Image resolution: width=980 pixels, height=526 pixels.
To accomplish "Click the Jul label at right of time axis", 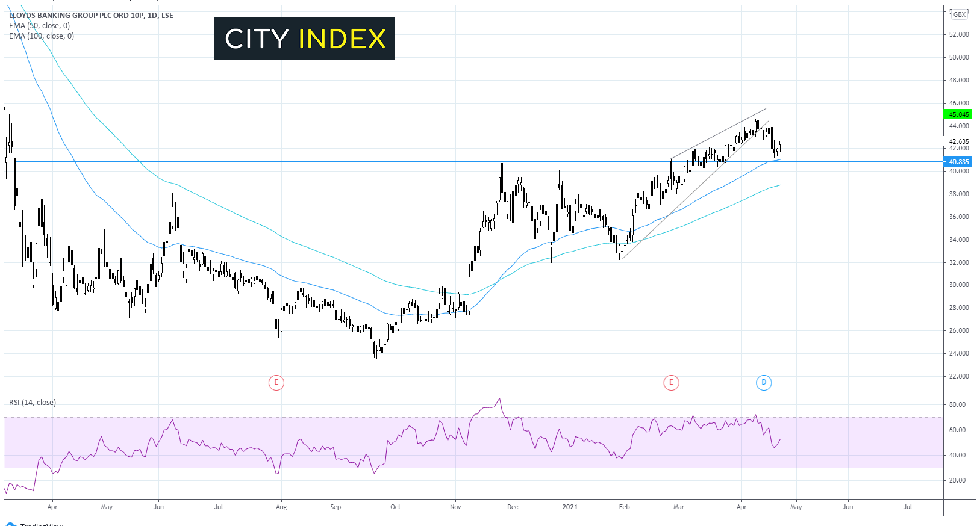I will 907,507.
